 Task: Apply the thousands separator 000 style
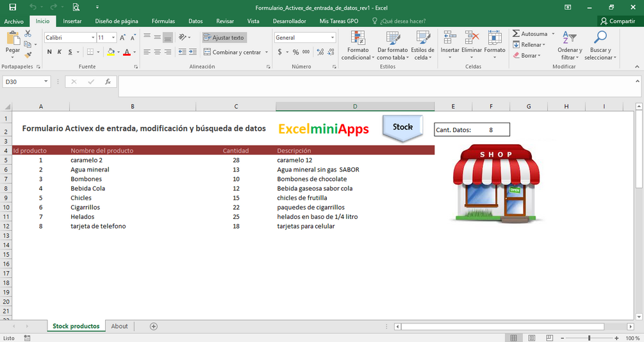[306, 52]
